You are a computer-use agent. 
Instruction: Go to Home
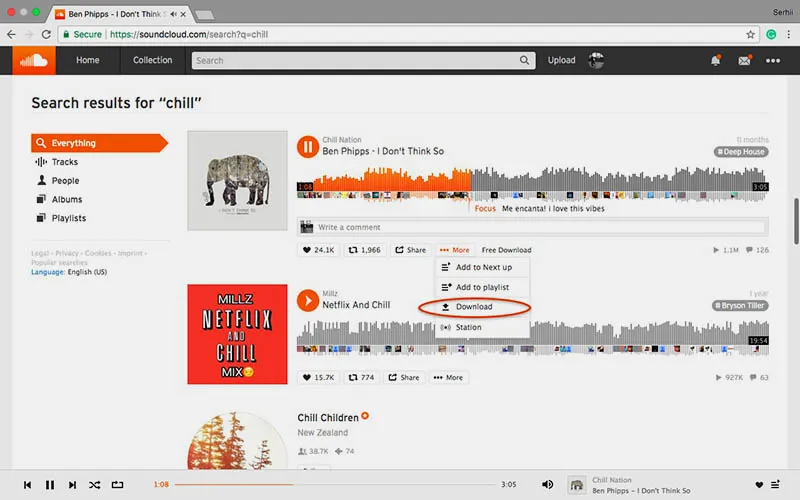pyautogui.click(x=88, y=60)
